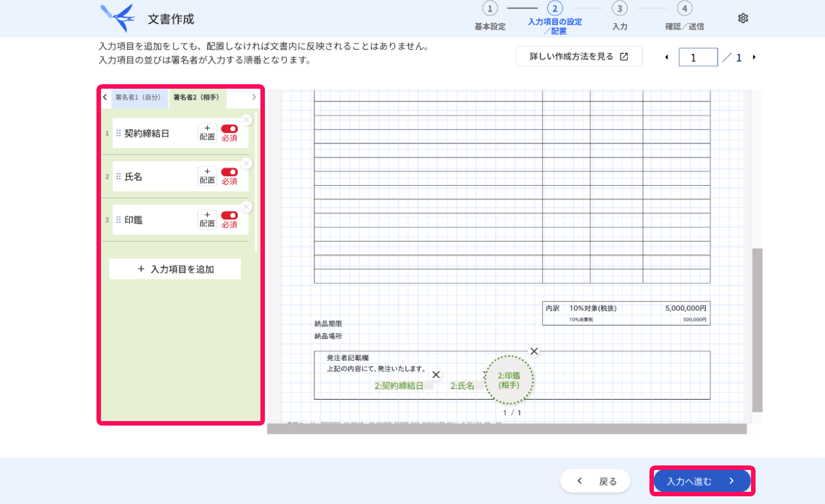Click 入力項目を追加 button
The width and height of the screenshot is (825, 504).
tap(175, 269)
